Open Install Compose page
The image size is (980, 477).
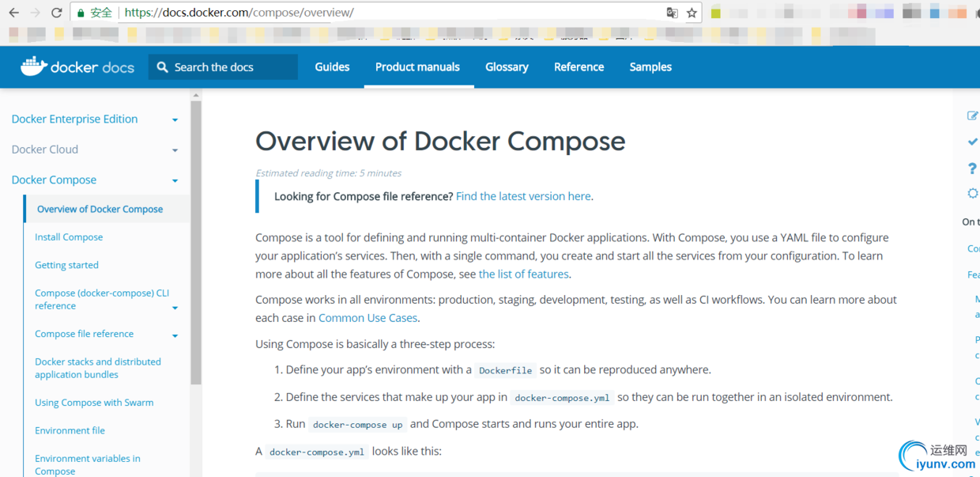tap(69, 237)
